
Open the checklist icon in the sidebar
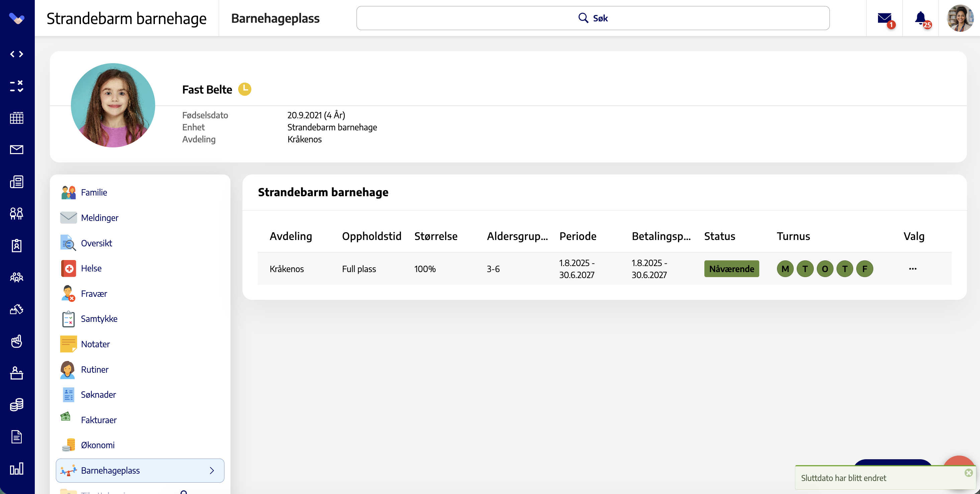point(17,86)
